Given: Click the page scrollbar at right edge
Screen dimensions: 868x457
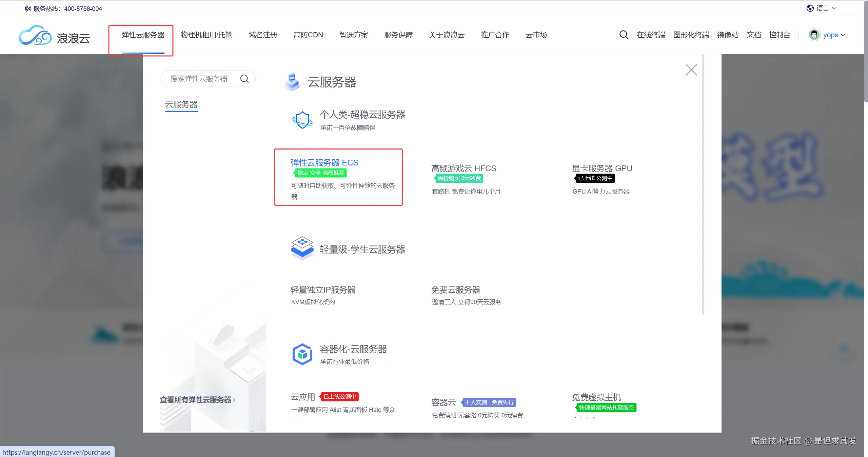Looking at the screenshot, I should pyautogui.click(x=866, y=51).
